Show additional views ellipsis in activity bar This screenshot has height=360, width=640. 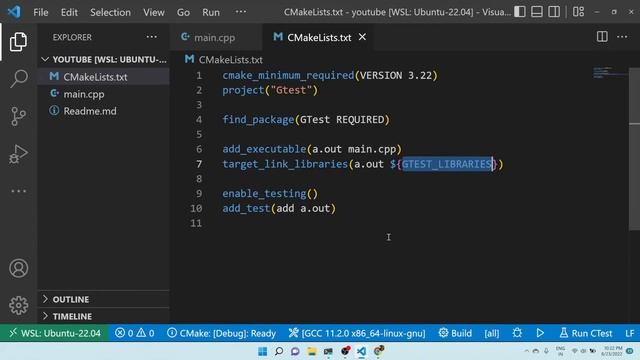click(18, 191)
